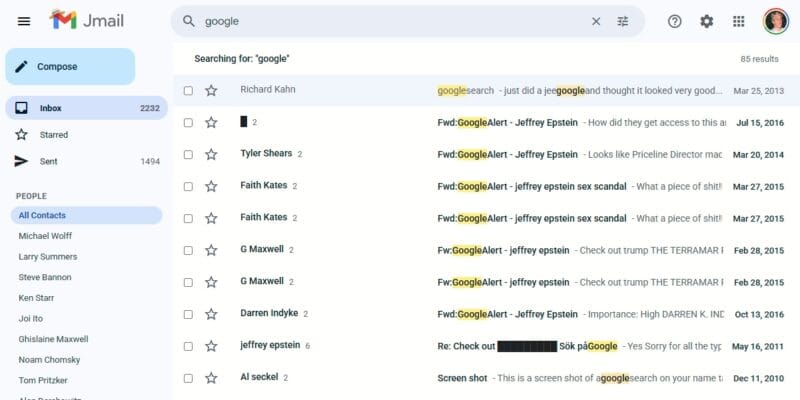Open contact Tom Pritzker
800x400 pixels.
43,380
